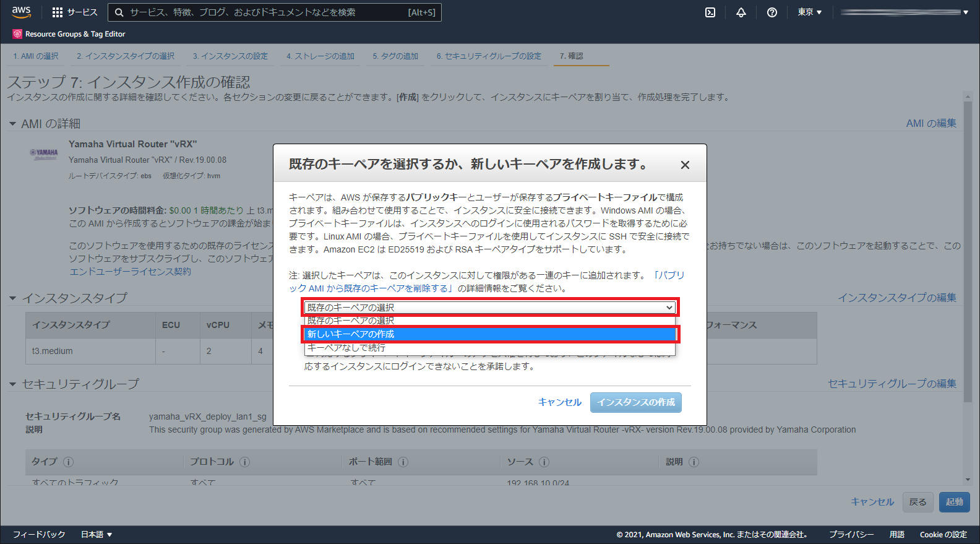Image resolution: width=980 pixels, height=544 pixels.
Task: Click the AWS logo home icon
Action: [21, 12]
